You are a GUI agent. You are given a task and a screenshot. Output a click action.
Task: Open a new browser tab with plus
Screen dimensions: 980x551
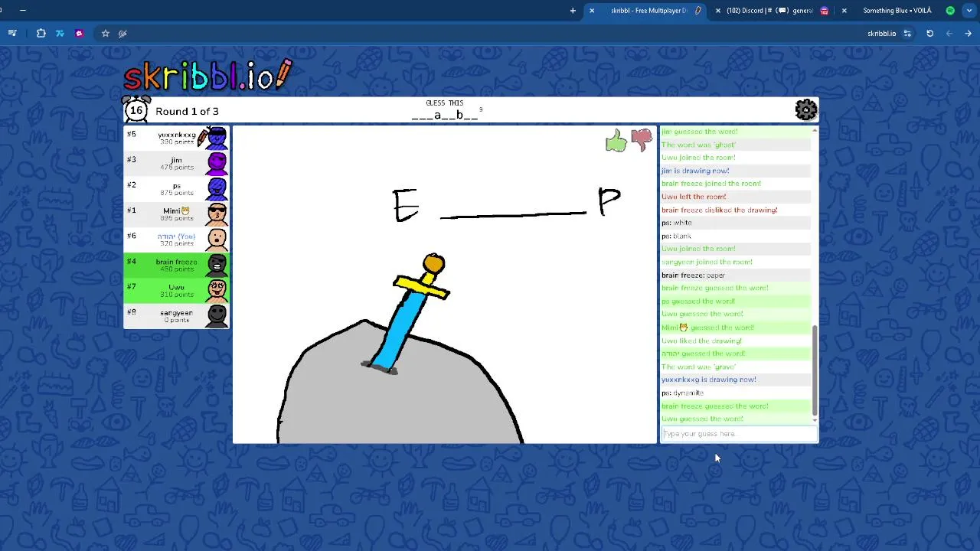coord(573,11)
